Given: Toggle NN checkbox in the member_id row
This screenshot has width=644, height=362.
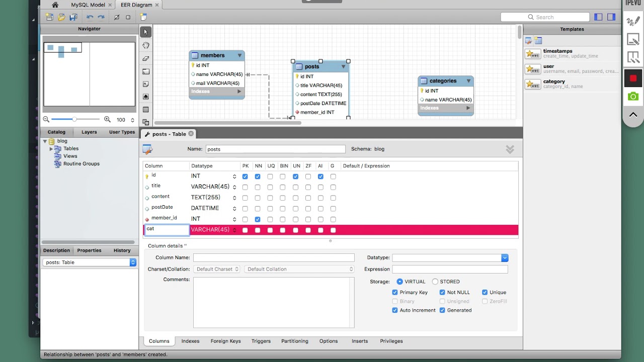Looking at the screenshot, I should [258, 219].
